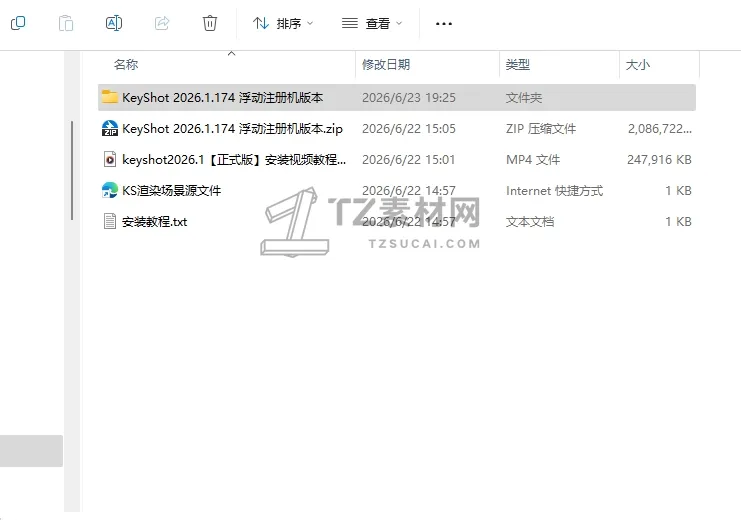Click the navigation pane vertical scrollbar thumb
741x520 pixels.
(x=72, y=170)
